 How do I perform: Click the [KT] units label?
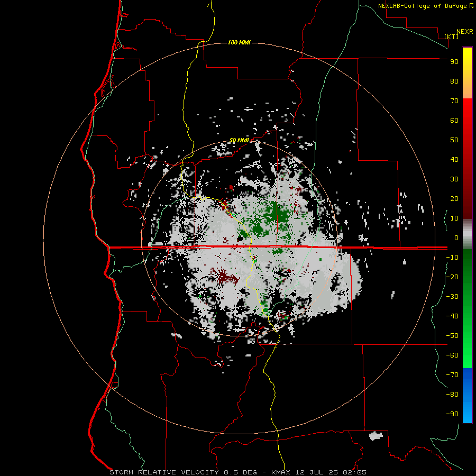452,36
